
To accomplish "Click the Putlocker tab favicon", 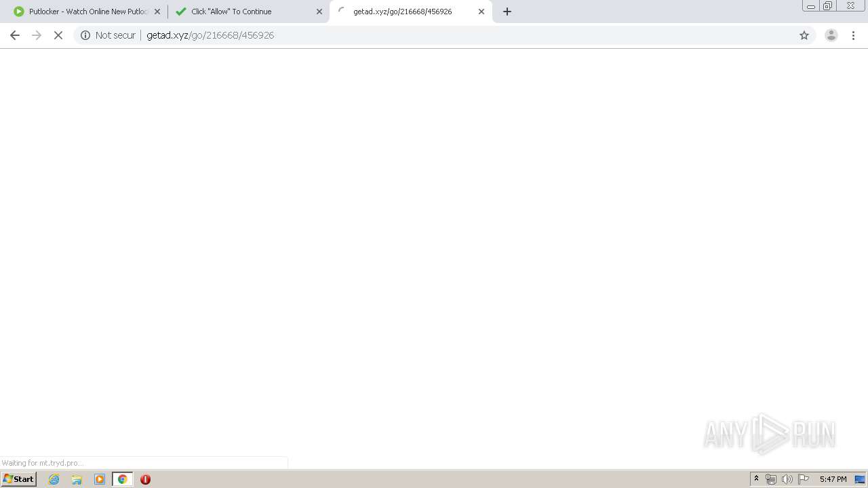I will point(19,12).
